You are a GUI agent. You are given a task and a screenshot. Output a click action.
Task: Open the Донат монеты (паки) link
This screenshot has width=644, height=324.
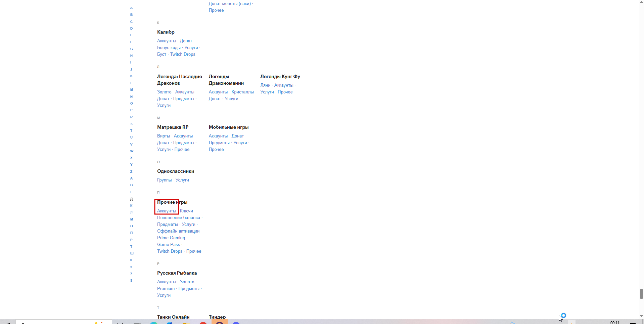point(230,4)
